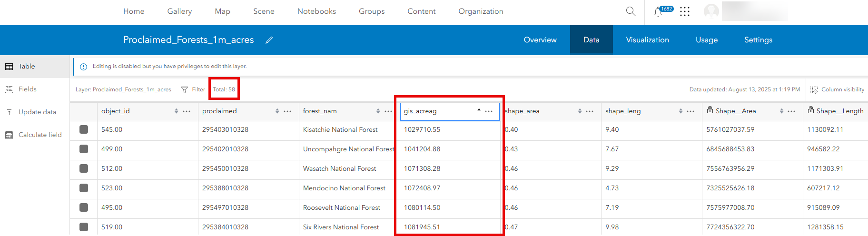Open the Column visibility settings icon
The height and width of the screenshot is (236, 868).
tap(814, 90)
